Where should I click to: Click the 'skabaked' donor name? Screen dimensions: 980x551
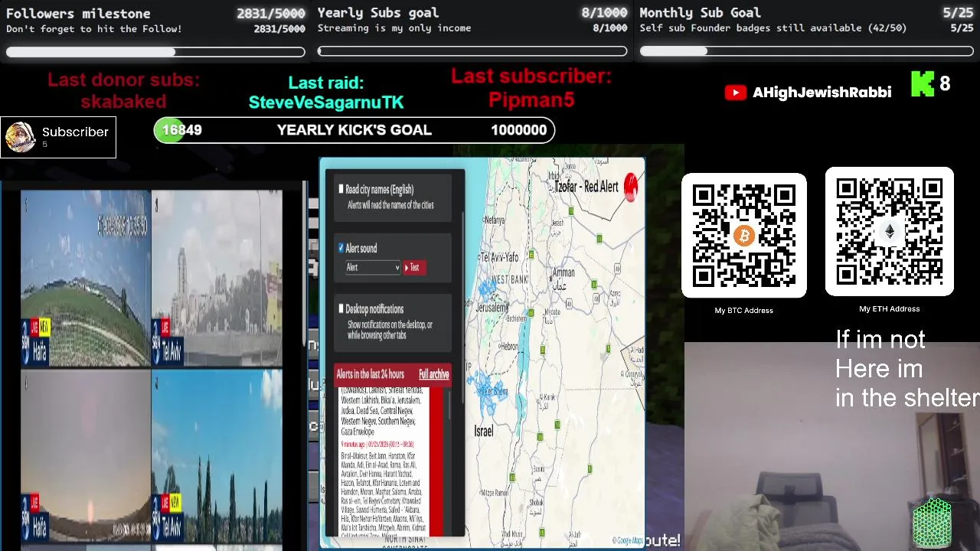pos(123,102)
